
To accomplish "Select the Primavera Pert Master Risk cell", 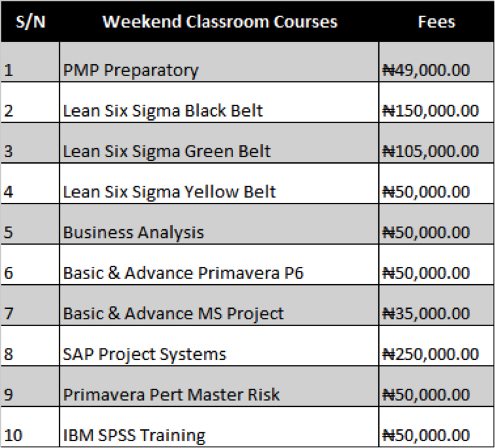I will pos(219,386).
